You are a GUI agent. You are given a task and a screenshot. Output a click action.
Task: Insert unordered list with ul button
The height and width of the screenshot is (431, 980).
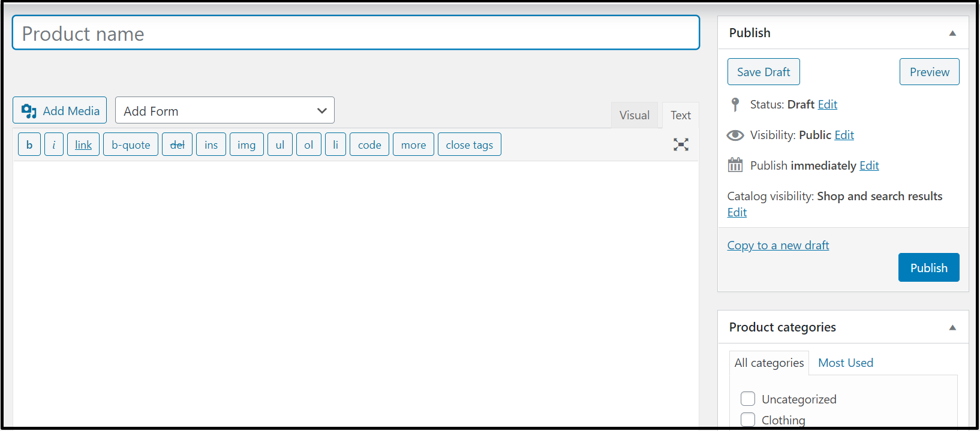280,144
